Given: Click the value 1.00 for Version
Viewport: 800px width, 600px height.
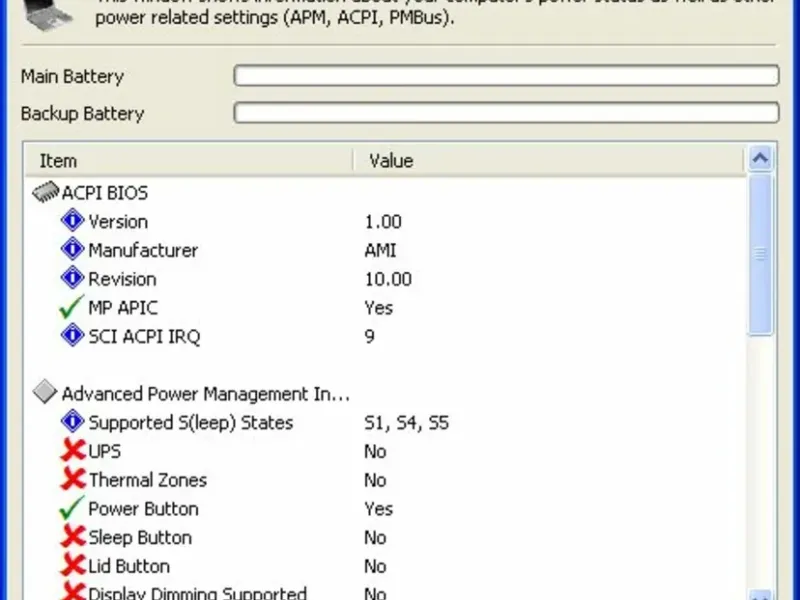Looking at the screenshot, I should tap(383, 221).
